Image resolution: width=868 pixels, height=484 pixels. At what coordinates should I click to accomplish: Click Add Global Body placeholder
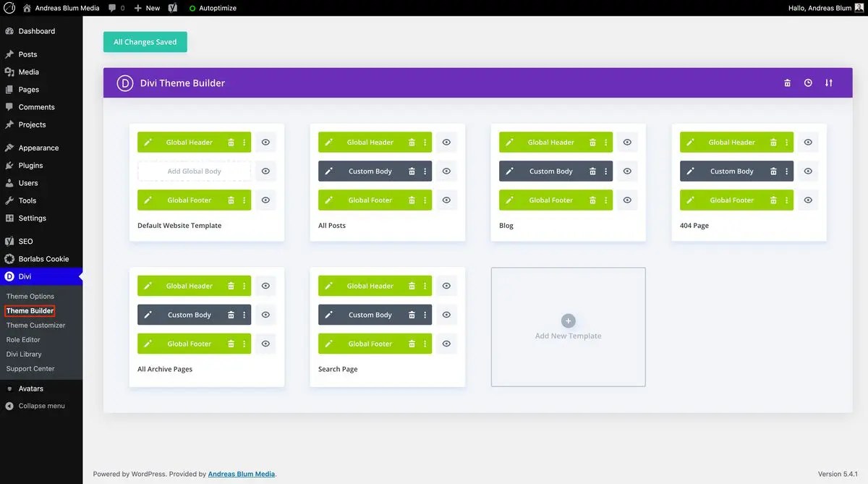coord(195,171)
